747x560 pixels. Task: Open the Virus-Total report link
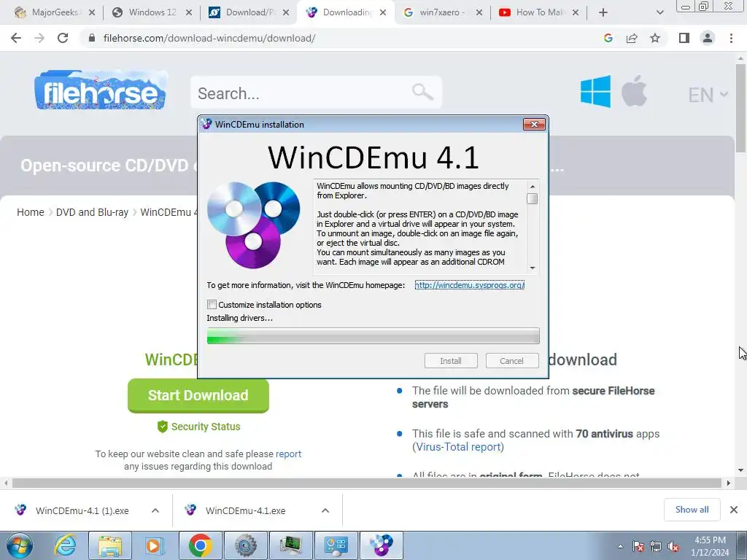[x=458, y=447]
